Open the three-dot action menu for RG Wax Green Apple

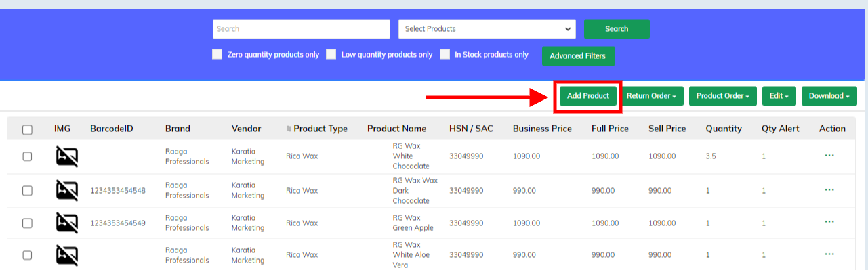coord(829,222)
